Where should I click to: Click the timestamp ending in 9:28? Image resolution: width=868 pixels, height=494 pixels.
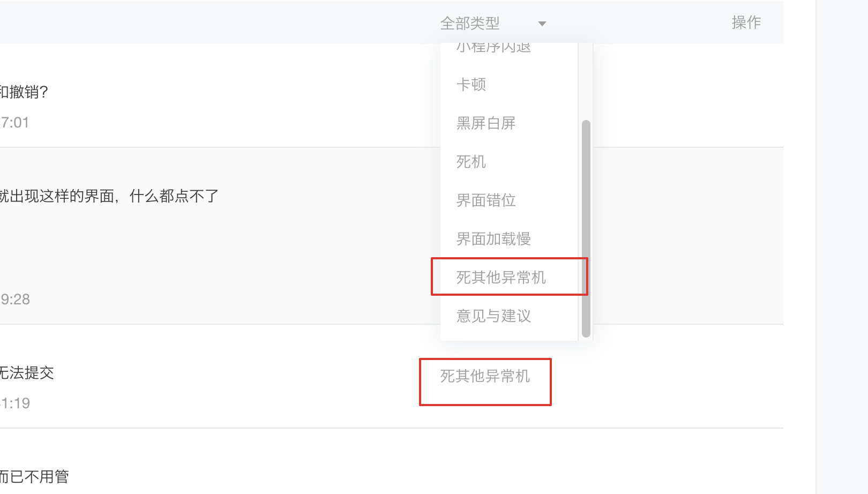[x=15, y=300]
